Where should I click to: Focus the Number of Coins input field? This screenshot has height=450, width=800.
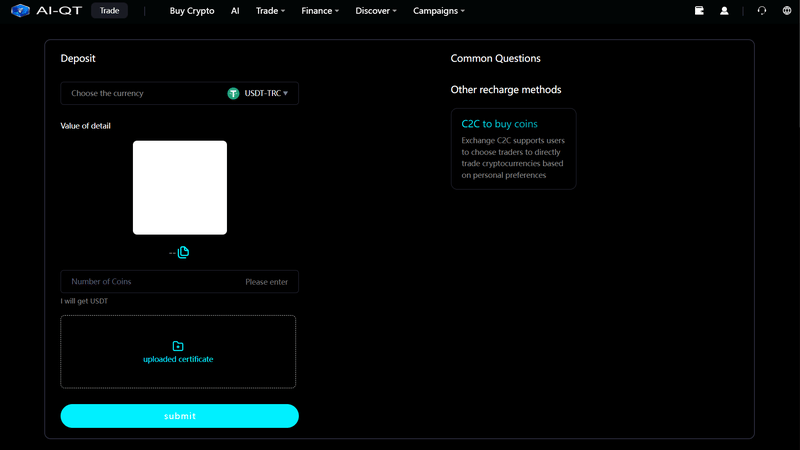click(x=180, y=282)
